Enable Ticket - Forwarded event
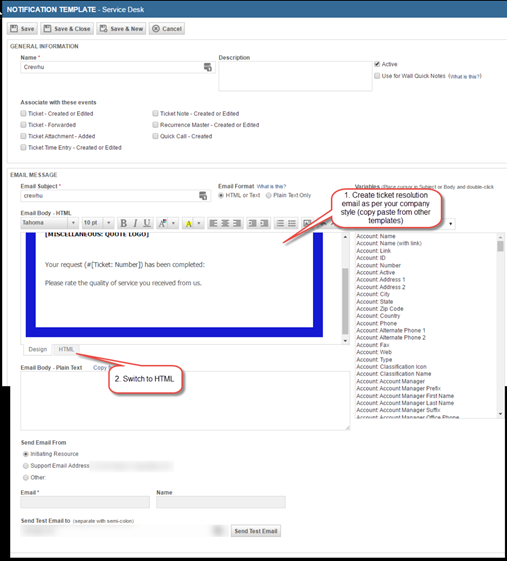507x561 pixels. (23, 125)
